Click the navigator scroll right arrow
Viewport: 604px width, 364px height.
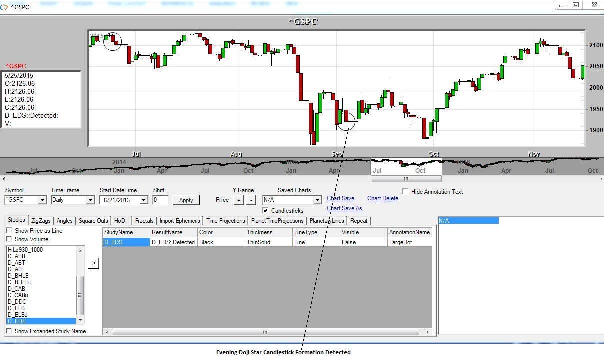(x=599, y=178)
